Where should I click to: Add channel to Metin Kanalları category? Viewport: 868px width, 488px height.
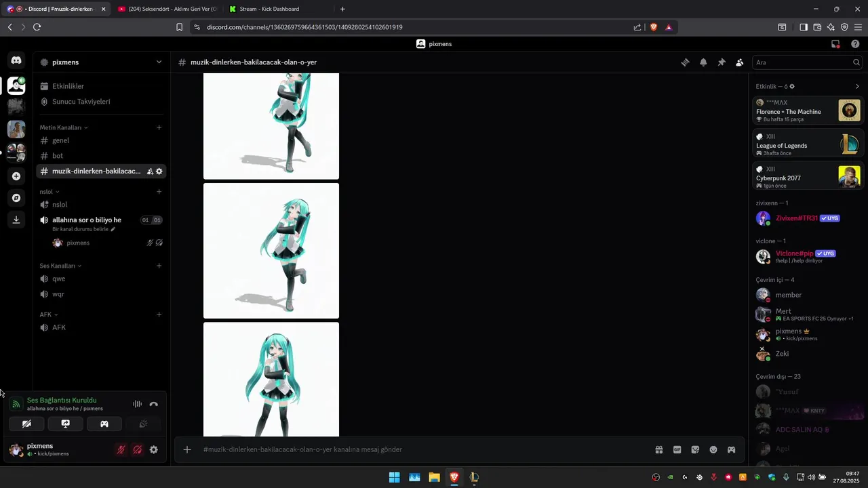159,127
